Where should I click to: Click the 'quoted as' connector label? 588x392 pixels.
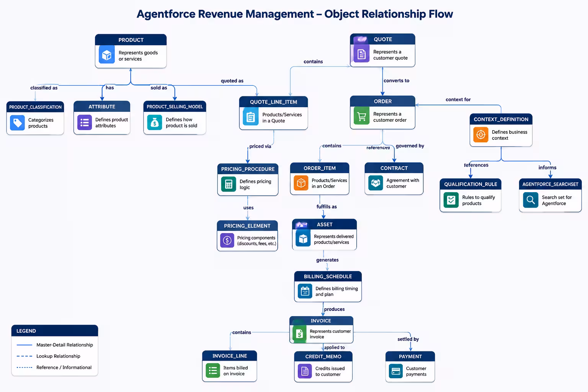[x=232, y=81]
